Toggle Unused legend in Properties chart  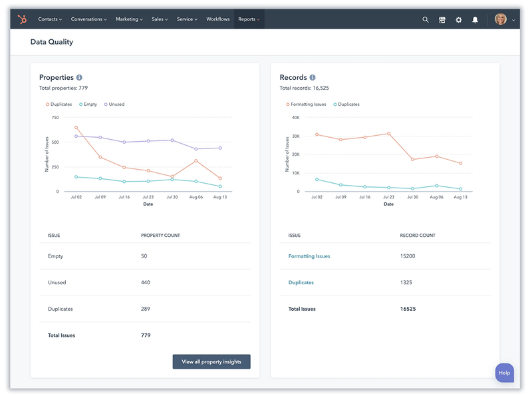click(x=114, y=104)
